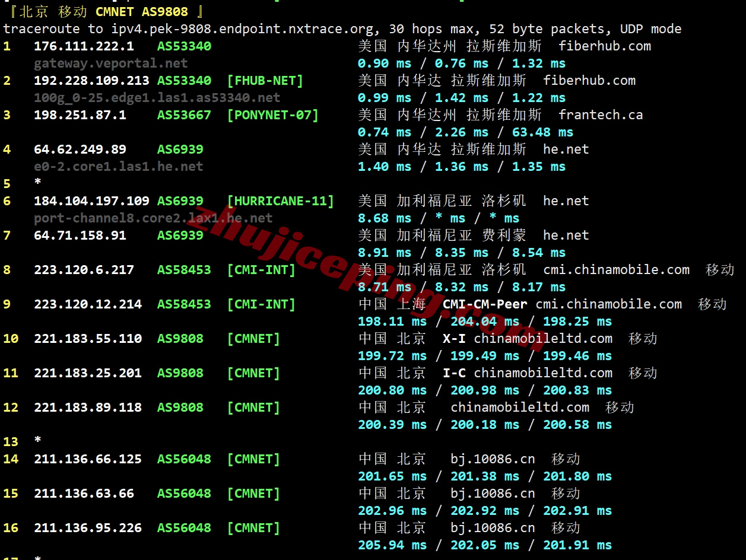Select IP 211.136.66.125 at hop 14
Image resolution: width=746 pixels, height=560 pixels.
click(x=88, y=459)
